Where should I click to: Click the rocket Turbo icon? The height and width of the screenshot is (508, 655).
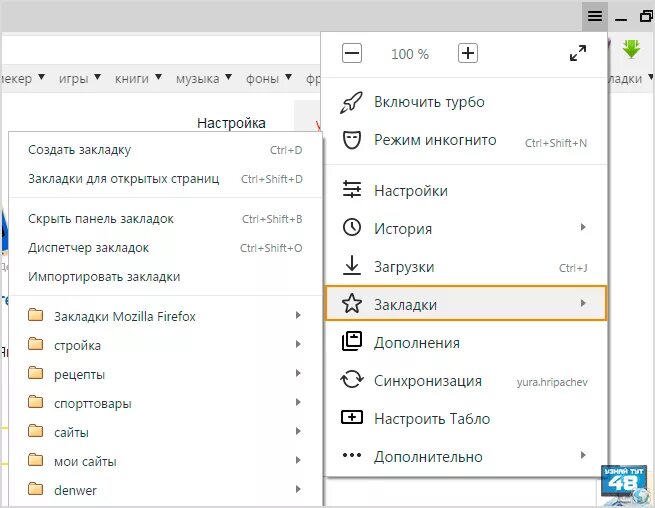(351, 102)
